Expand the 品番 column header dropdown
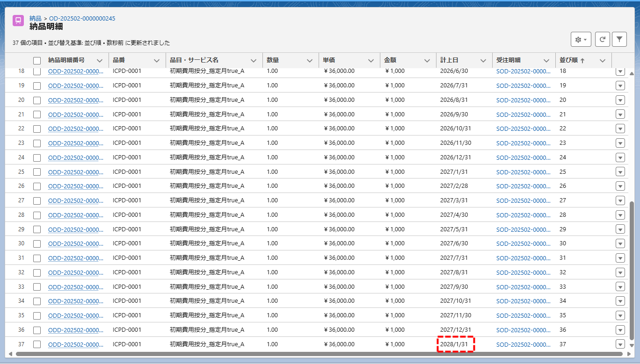The height and width of the screenshot is (364, 640). click(x=157, y=61)
